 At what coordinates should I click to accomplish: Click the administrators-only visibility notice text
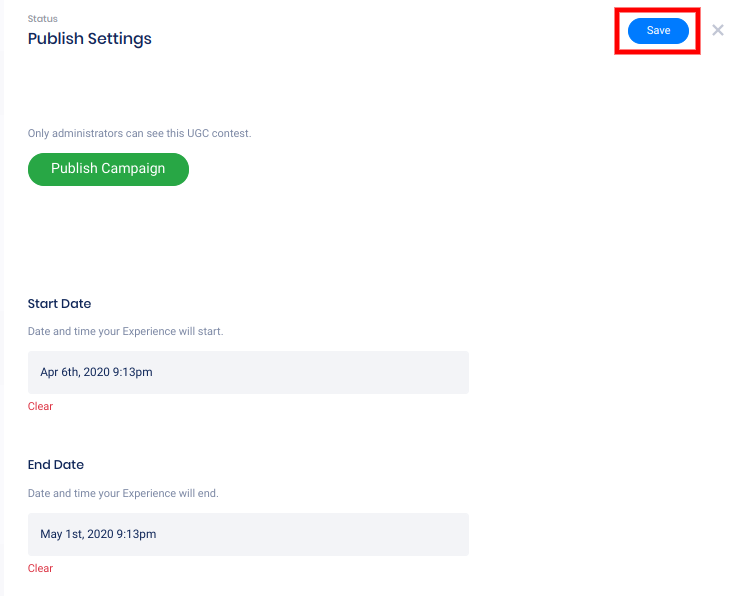(x=139, y=133)
